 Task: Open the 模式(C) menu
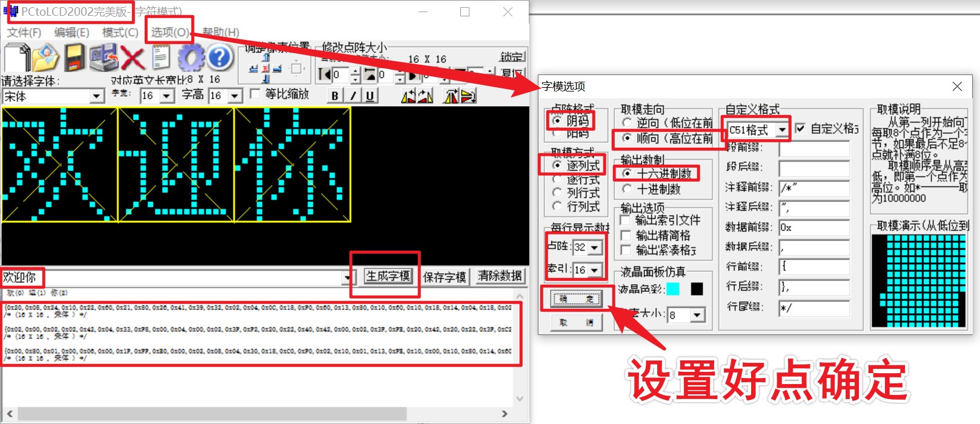pos(120,32)
